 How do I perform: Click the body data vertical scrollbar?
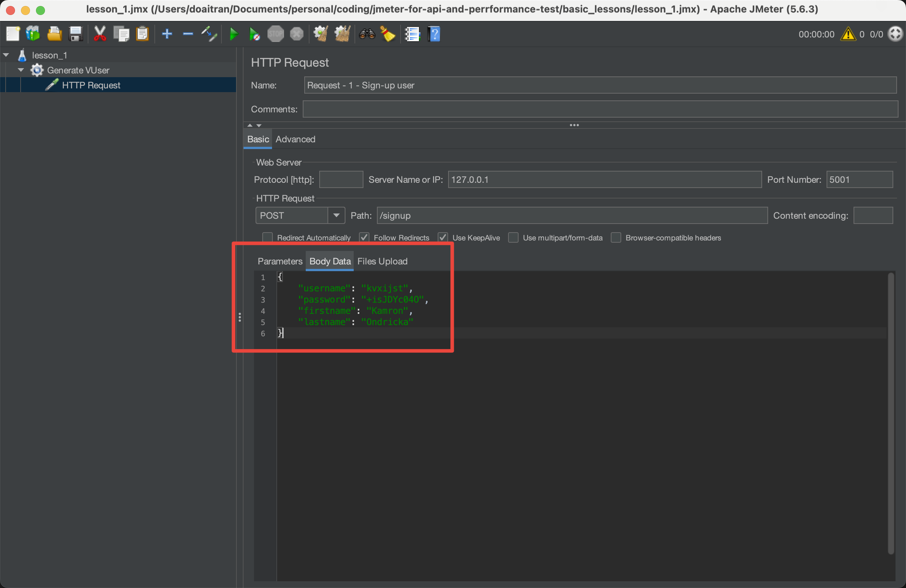[890, 413]
